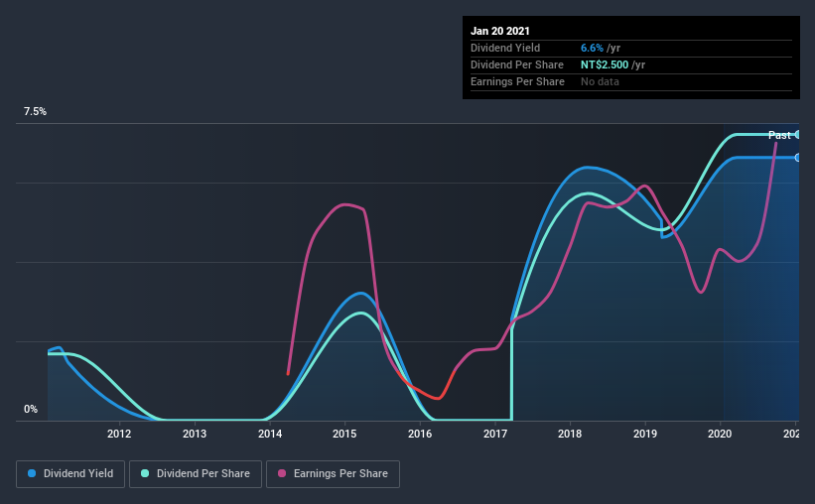Click the 2012 x-axis label
Image resolution: width=815 pixels, height=504 pixels.
pyautogui.click(x=119, y=434)
